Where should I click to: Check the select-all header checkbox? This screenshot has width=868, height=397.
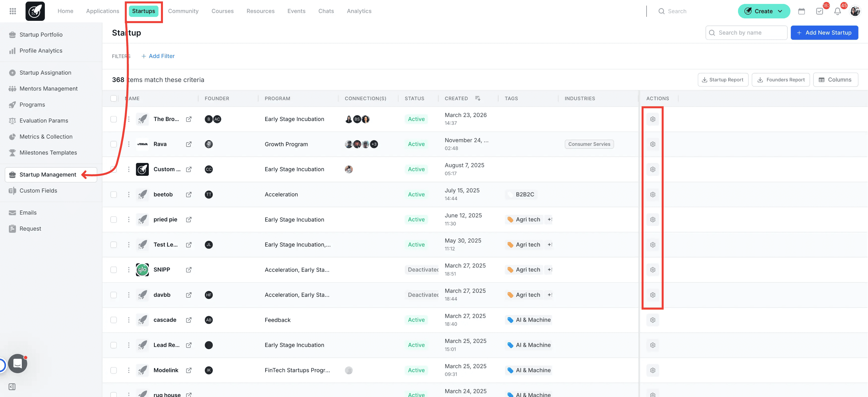tap(114, 98)
